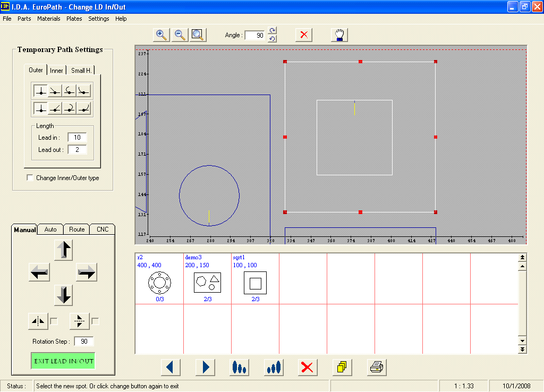
Task: Activate the zoom window magnifier tool
Action: coord(198,35)
